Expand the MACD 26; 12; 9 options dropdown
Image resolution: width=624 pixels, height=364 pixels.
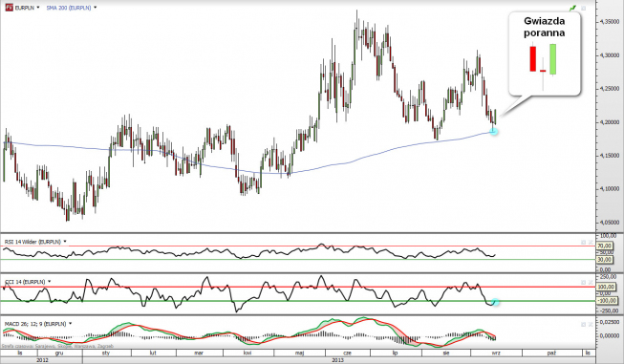click(x=71, y=324)
